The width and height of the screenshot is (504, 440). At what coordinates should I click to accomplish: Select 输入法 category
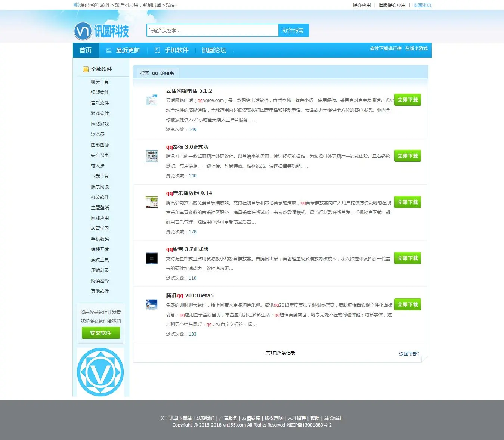[98, 165]
